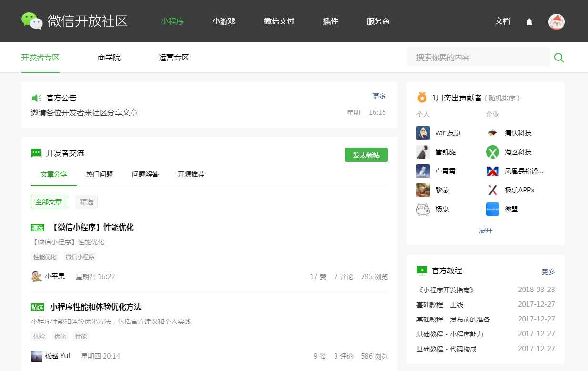Open notifications bell icon
Viewport: 588px width, 371px height.
coord(529,21)
